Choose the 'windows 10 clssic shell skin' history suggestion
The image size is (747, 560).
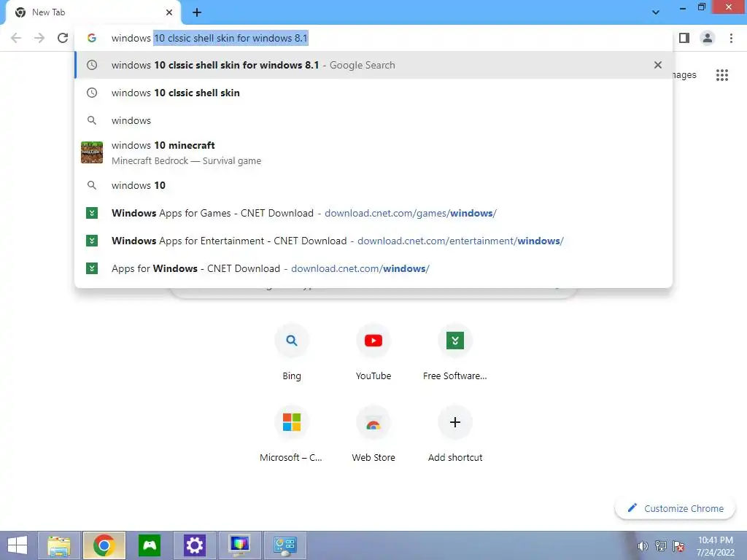[373, 93]
